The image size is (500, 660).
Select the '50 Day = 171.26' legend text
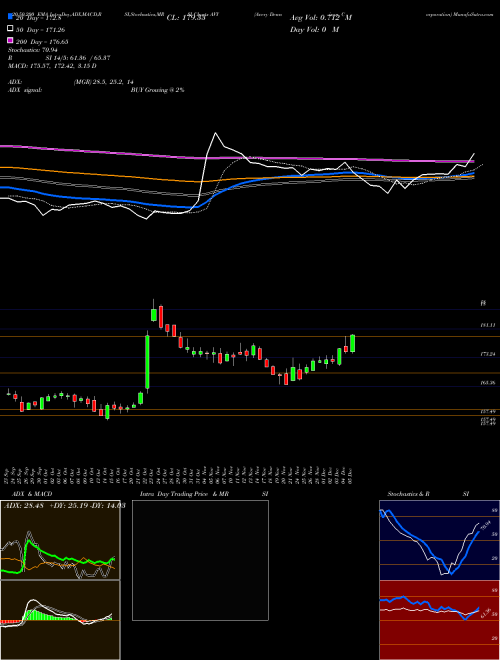click(40, 29)
